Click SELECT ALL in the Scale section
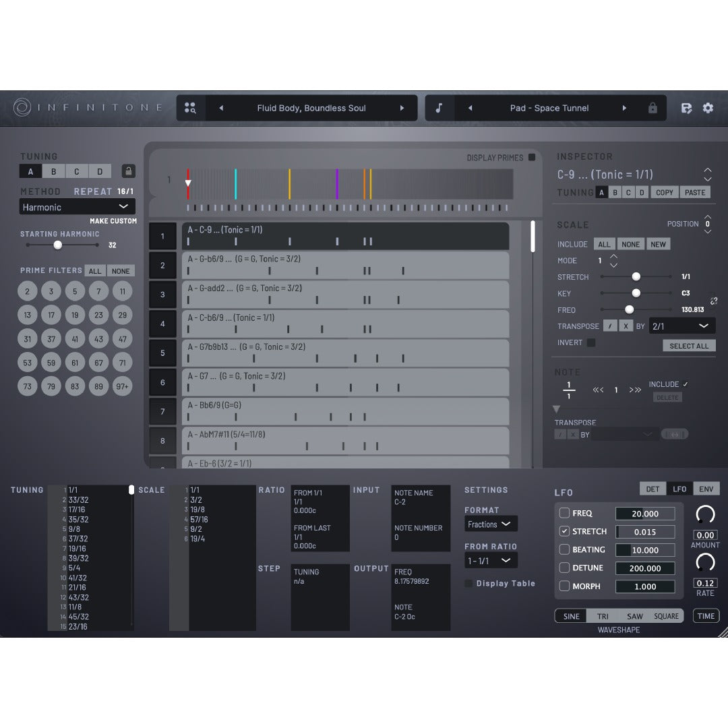 [x=689, y=345]
